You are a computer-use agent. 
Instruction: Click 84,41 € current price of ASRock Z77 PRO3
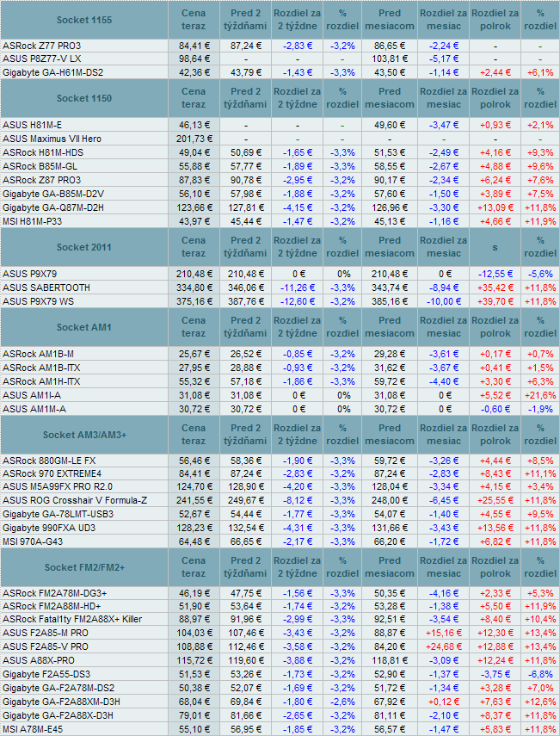tap(194, 46)
